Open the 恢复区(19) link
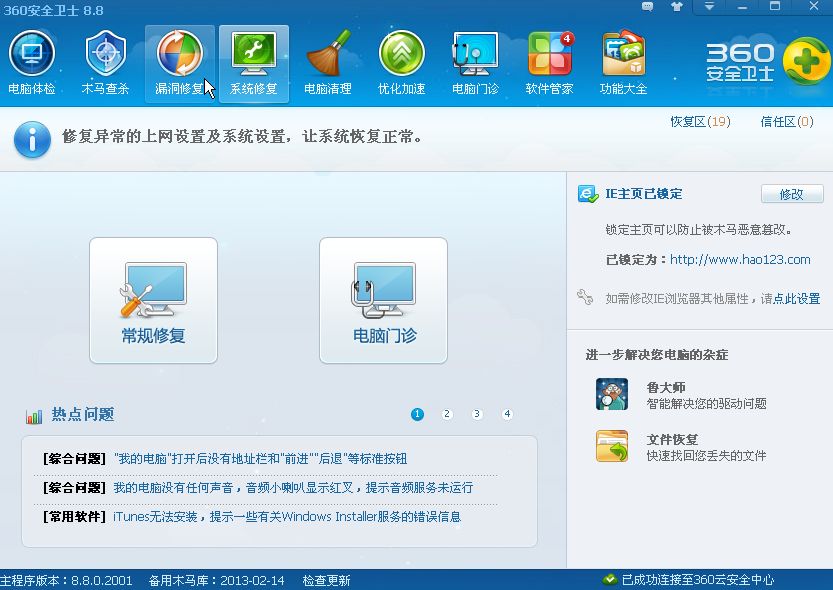833x590 pixels. 700,122
